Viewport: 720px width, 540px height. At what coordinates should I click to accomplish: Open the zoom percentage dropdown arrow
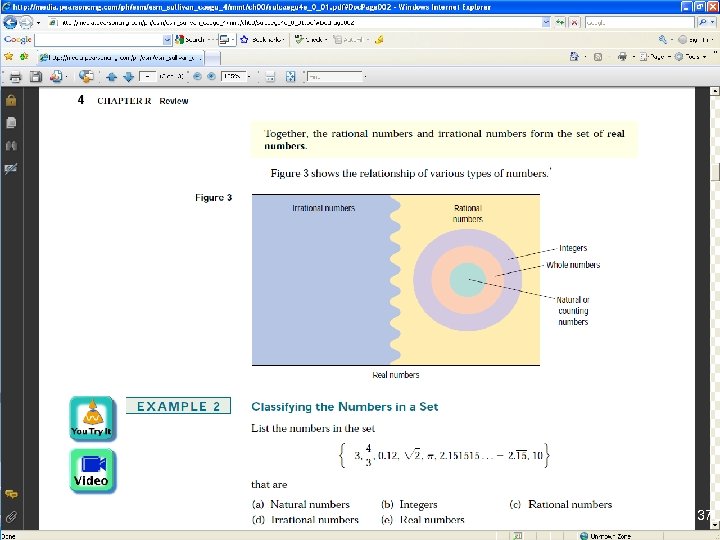[249, 77]
